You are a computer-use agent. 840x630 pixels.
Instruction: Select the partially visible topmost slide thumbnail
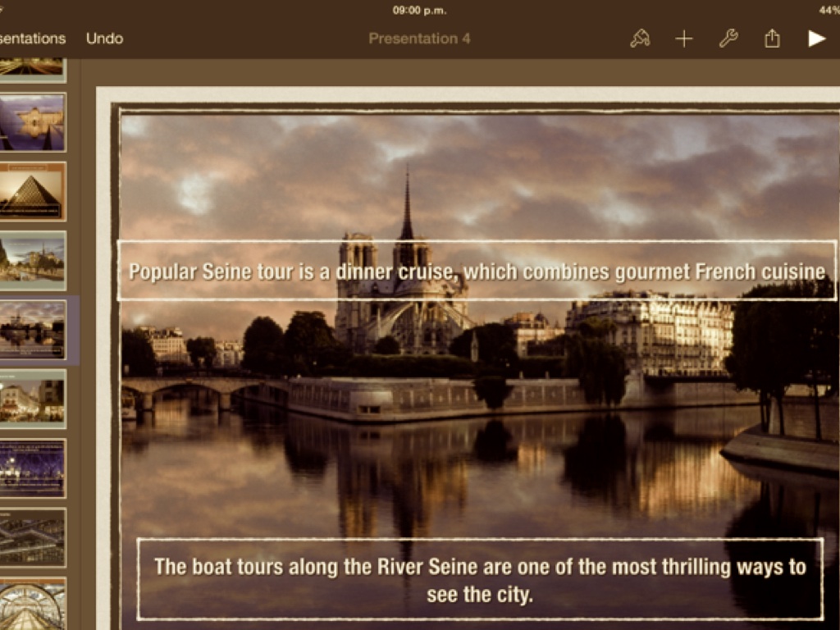33,67
